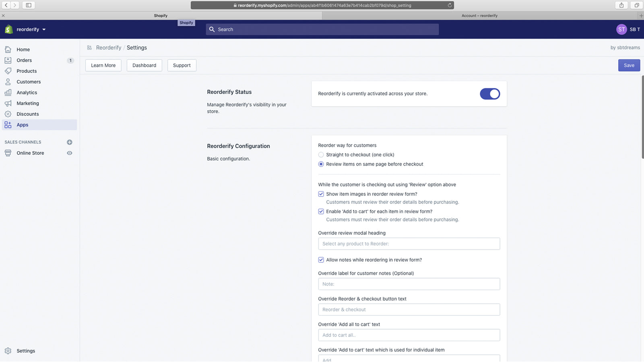Click the Override review modal heading field
The width and height of the screenshot is (644, 362).
point(409,243)
